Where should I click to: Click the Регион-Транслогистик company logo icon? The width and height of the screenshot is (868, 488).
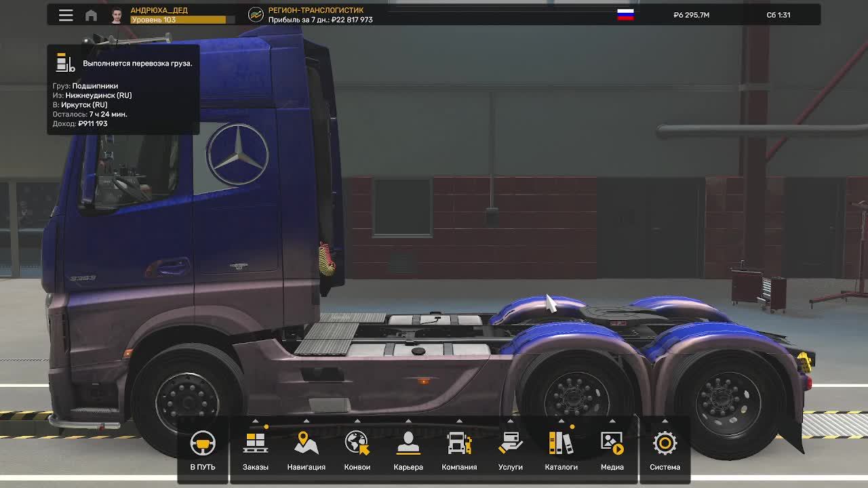256,14
